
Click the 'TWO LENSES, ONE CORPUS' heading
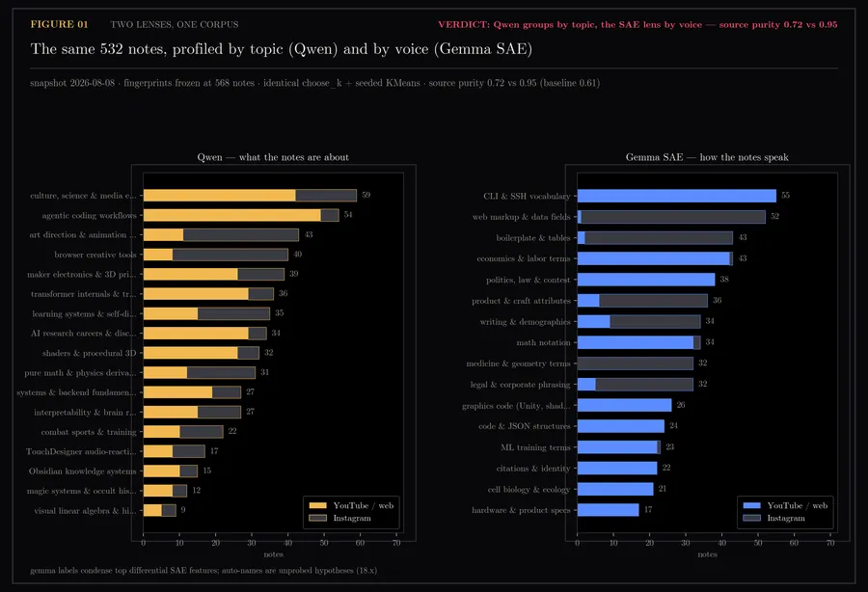pyautogui.click(x=175, y=24)
